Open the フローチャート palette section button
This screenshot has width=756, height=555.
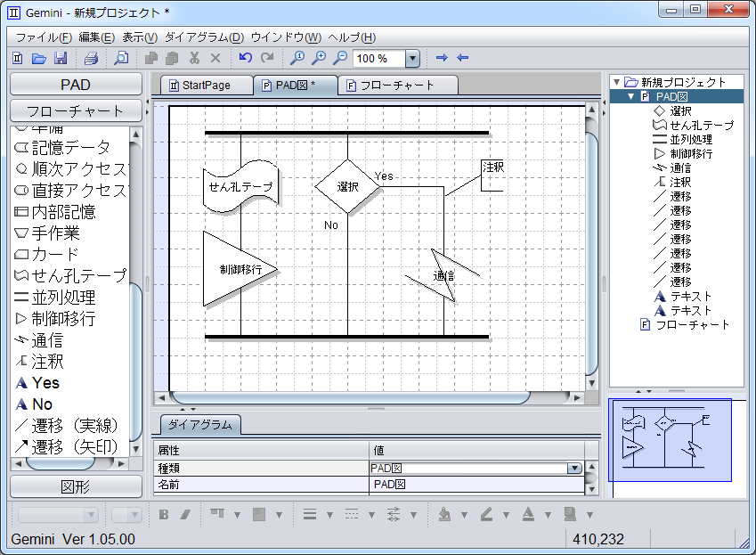(x=76, y=110)
